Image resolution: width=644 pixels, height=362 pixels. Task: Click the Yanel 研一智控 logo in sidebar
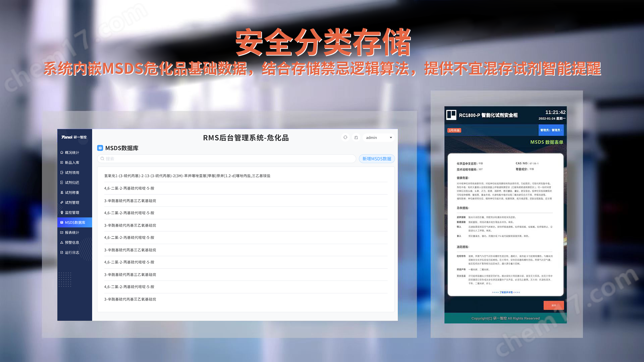coord(74,137)
